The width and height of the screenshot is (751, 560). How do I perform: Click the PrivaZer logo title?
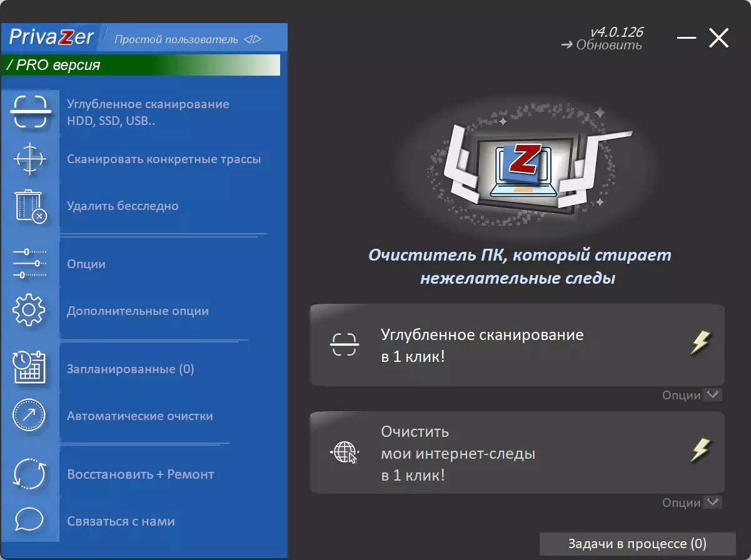coord(51,37)
